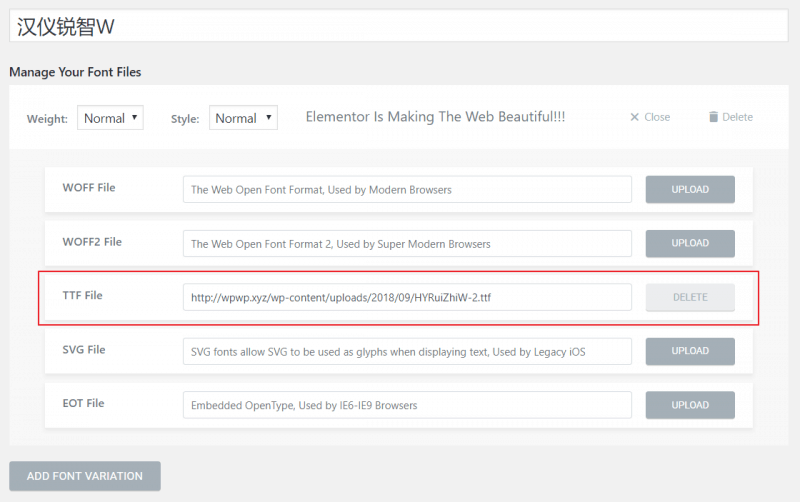Click the X icon to close the variation
This screenshot has height=502, width=800.
[x=634, y=117]
